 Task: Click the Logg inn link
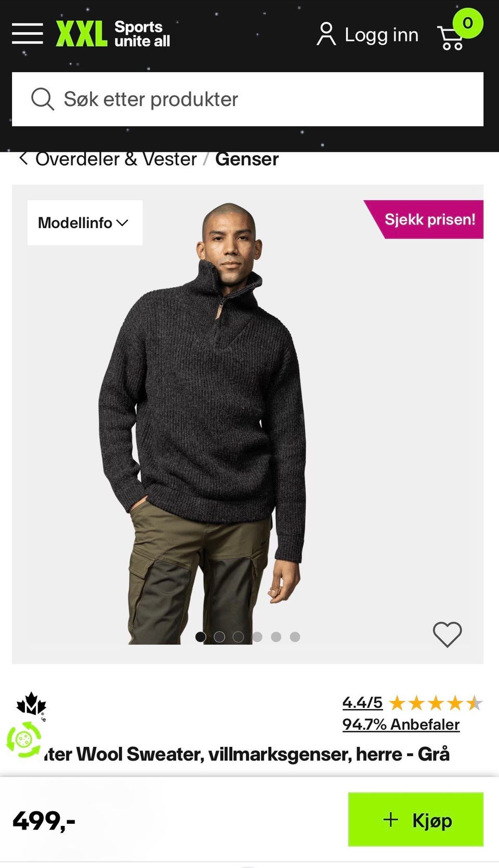382,35
